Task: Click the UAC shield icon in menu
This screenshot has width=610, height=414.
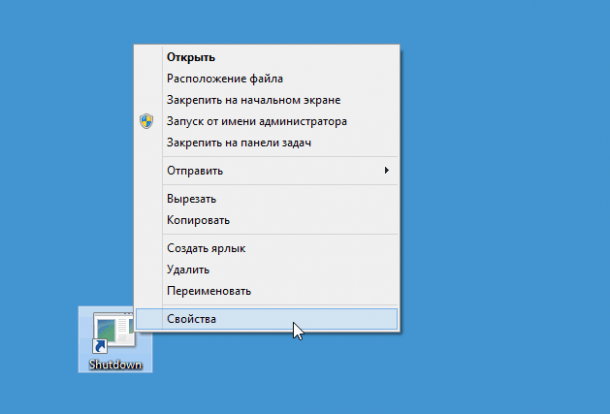Action: pyautogui.click(x=146, y=122)
